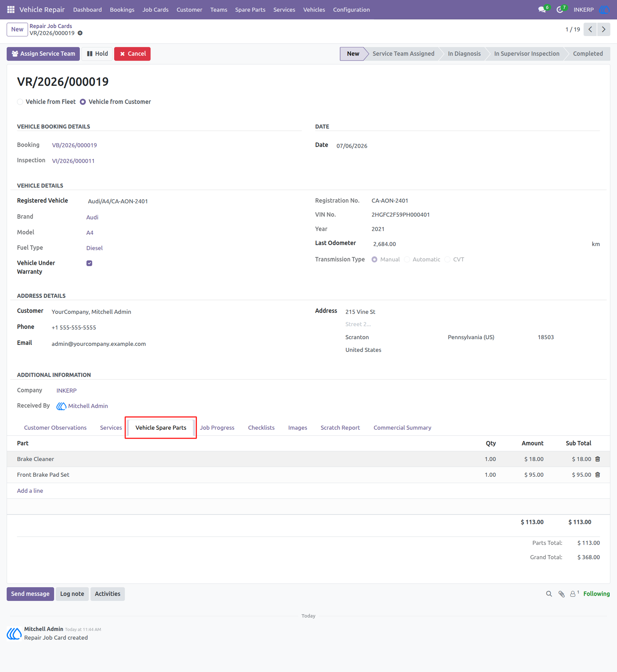617x672 pixels.
Task: Open the United States country dropdown
Action: pos(472,350)
